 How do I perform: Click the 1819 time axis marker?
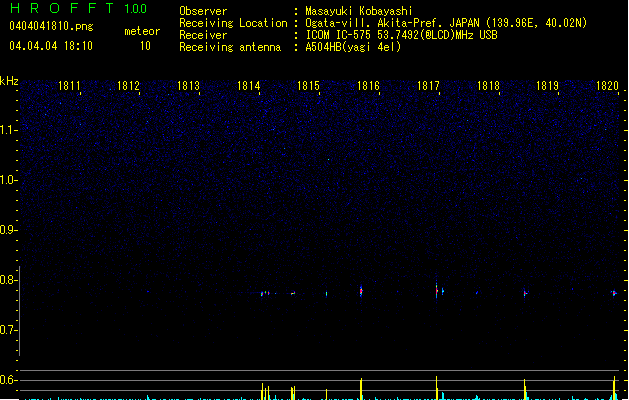548,86
